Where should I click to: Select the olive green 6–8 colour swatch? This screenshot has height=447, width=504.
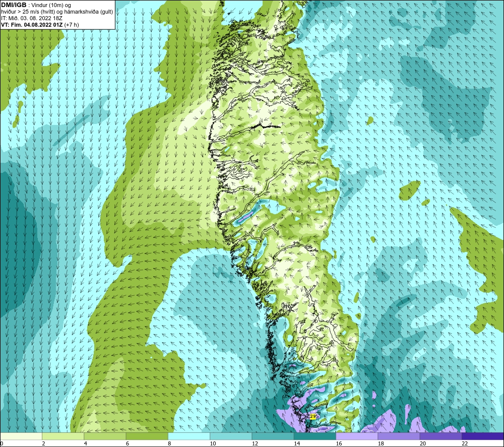point(147,436)
